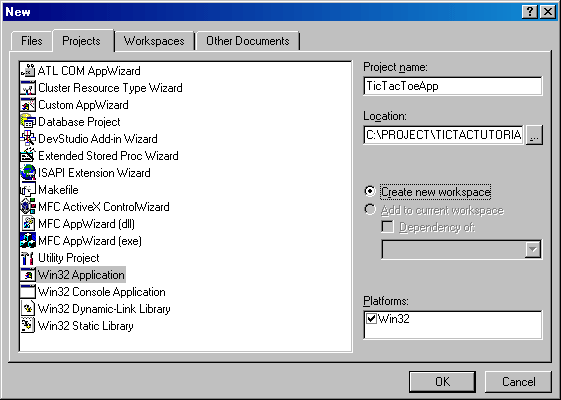
Task: Enable the Dependency of checkbox
Action: (x=387, y=227)
